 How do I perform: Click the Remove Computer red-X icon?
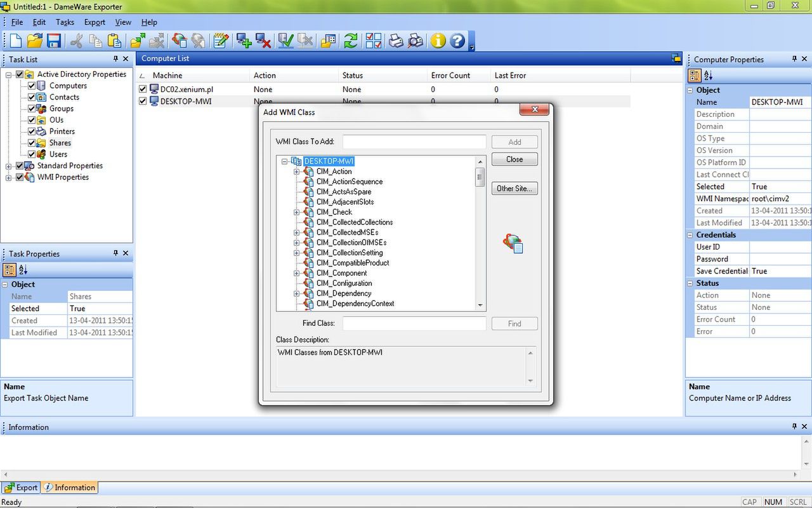coord(263,41)
